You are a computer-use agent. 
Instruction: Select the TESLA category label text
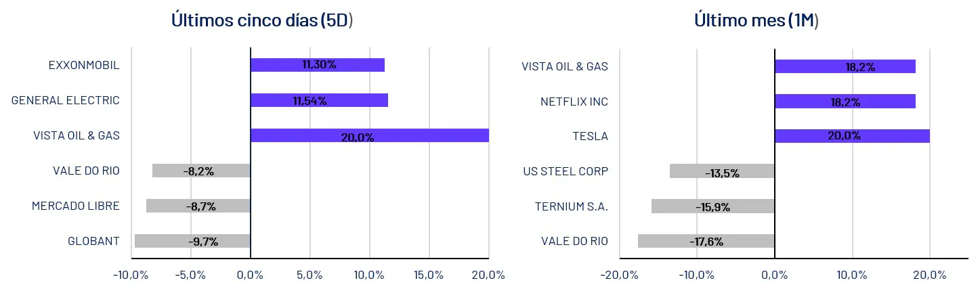(x=590, y=136)
